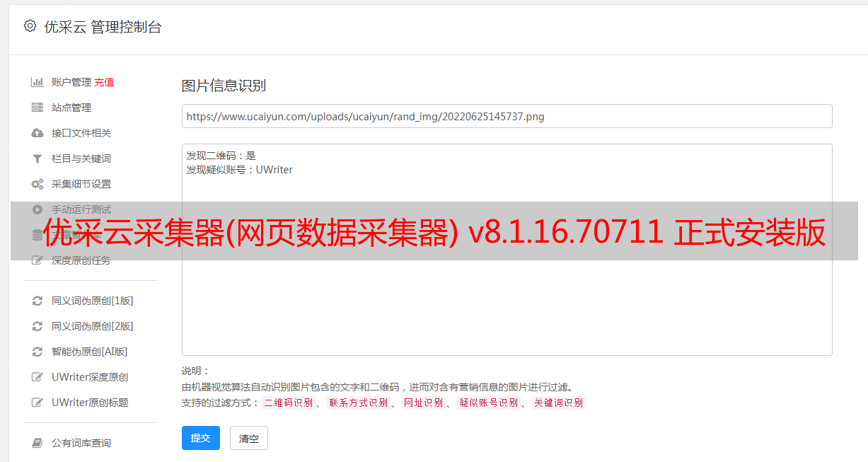Viewport: 868px width, 462px height.
Task: Click the gears icon for 采集细节设置
Action: click(x=37, y=184)
